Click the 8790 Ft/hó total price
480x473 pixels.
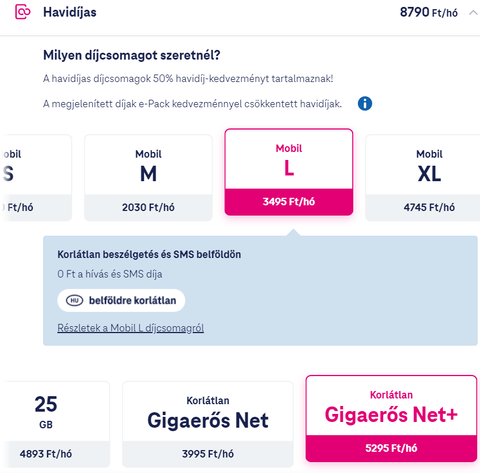pyautogui.click(x=428, y=12)
